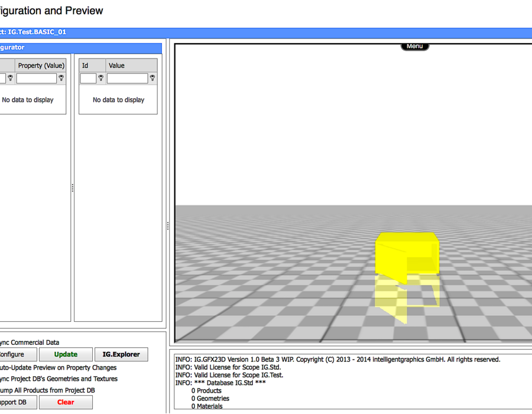Viewport: 532px width, 414px height.
Task: Click 'No data to display' in Property grid
Action: (27, 100)
